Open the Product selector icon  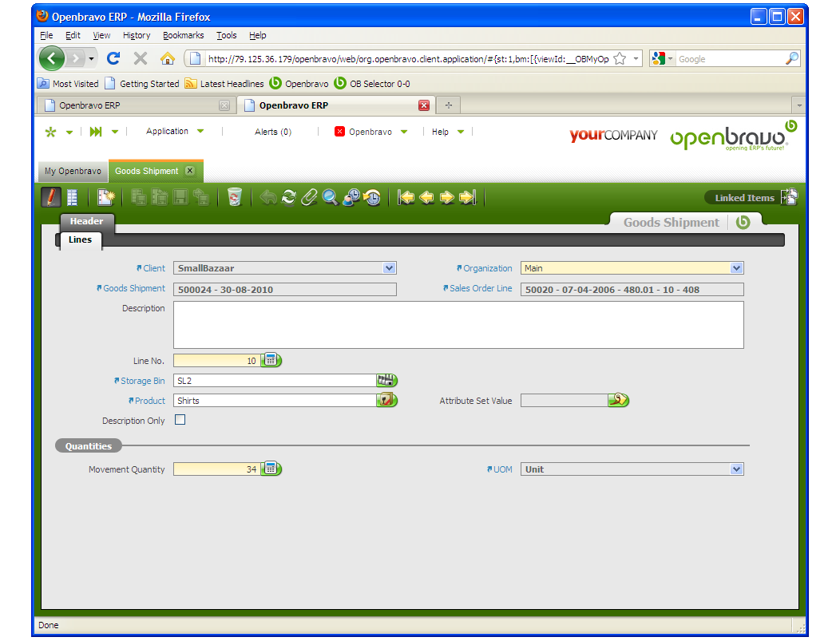(x=387, y=401)
